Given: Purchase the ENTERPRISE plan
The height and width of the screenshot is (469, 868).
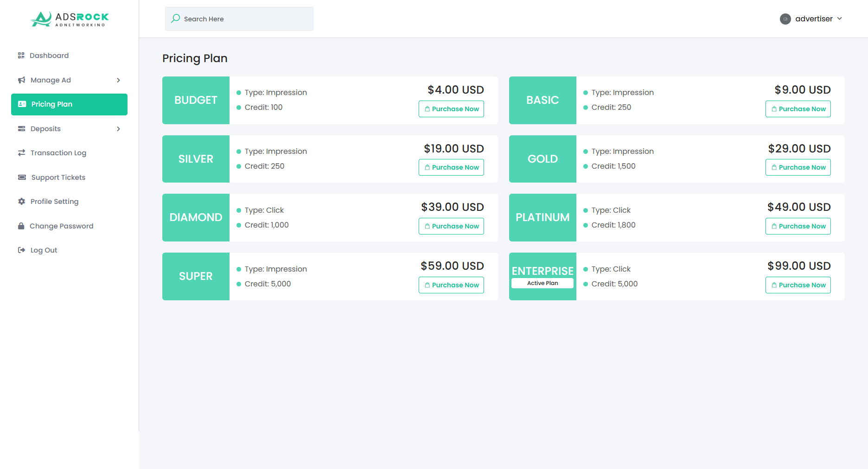Looking at the screenshot, I should coord(798,285).
